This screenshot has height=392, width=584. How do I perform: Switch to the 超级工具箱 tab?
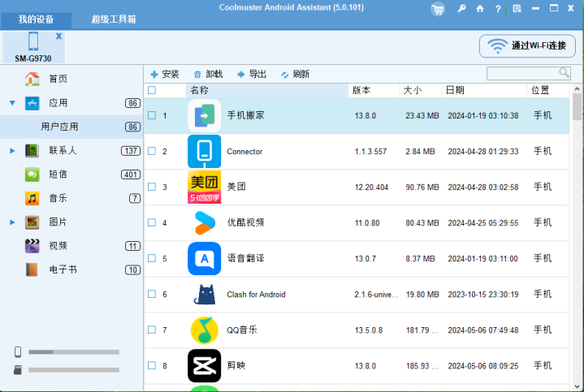pos(114,19)
